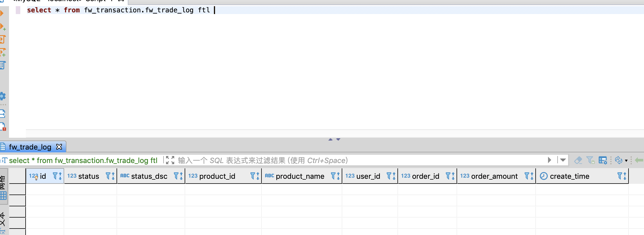Open the filter history dropdown arrow
The height and width of the screenshot is (235, 644).
pyautogui.click(x=563, y=160)
